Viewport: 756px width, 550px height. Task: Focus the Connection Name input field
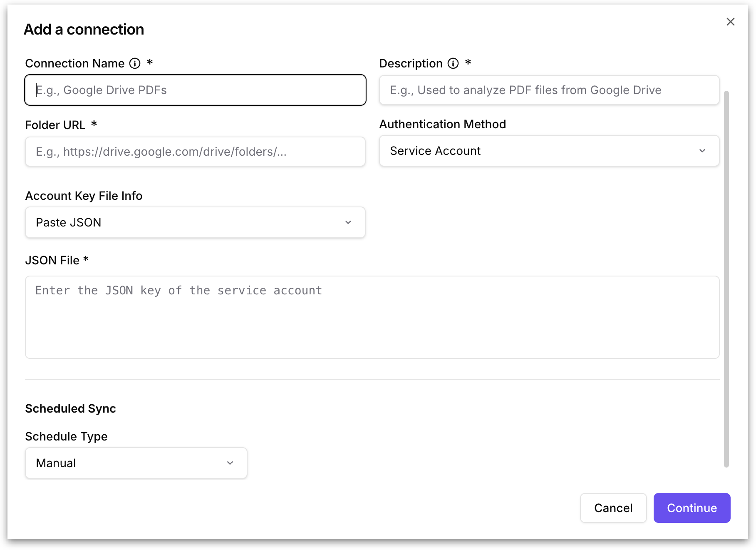pyautogui.click(x=195, y=90)
